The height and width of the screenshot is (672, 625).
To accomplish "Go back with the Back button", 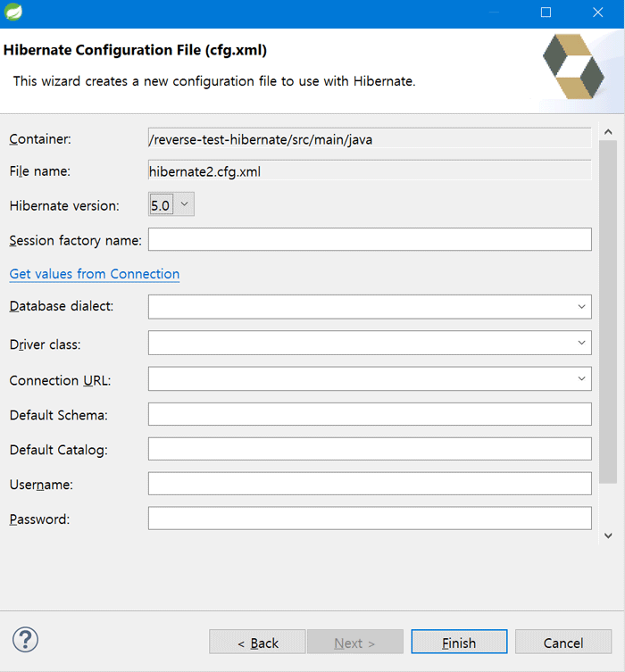I will tap(257, 642).
